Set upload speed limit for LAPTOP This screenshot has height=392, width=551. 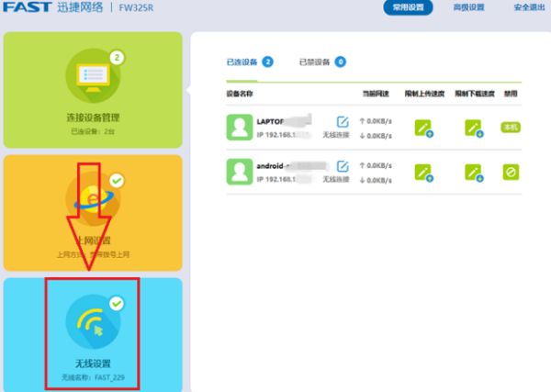tap(422, 128)
